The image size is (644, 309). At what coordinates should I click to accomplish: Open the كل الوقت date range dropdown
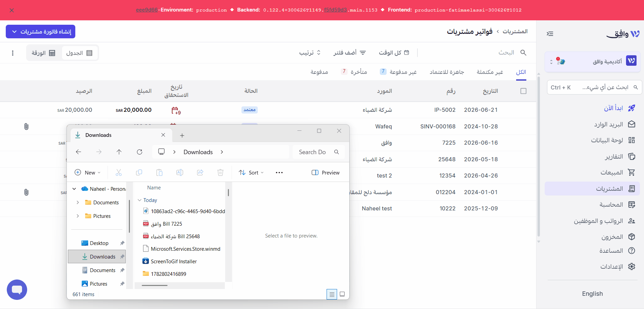394,53
